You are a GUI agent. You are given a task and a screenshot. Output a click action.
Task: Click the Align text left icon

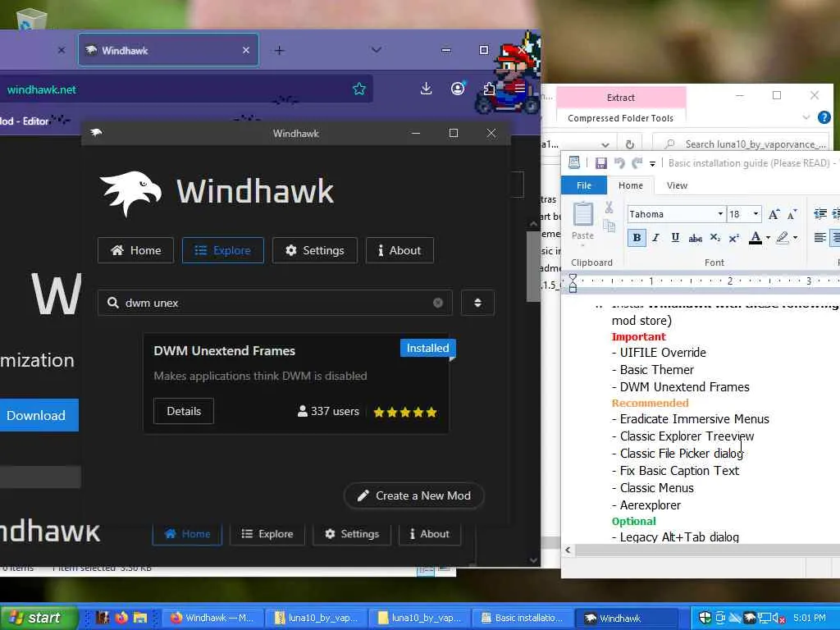pos(819,238)
